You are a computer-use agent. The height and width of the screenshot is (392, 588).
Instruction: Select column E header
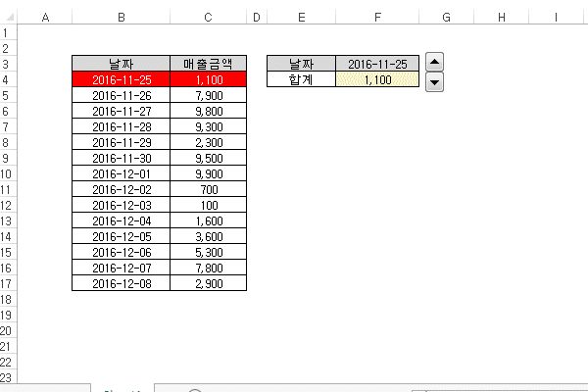pos(301,18)
